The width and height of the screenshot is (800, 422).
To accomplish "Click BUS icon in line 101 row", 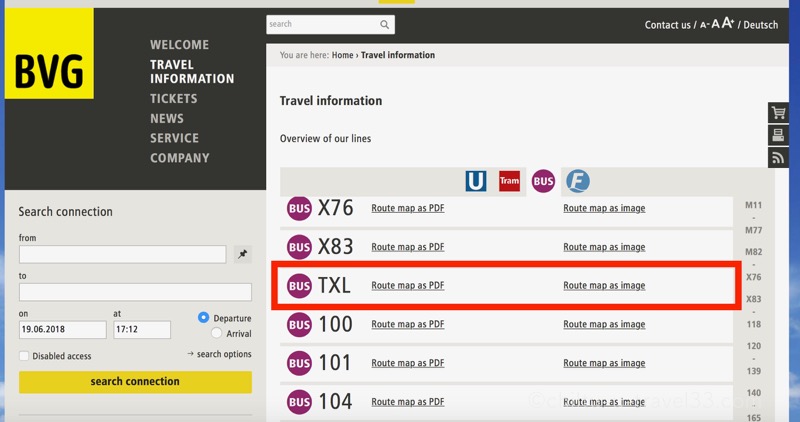I will 299,363.
